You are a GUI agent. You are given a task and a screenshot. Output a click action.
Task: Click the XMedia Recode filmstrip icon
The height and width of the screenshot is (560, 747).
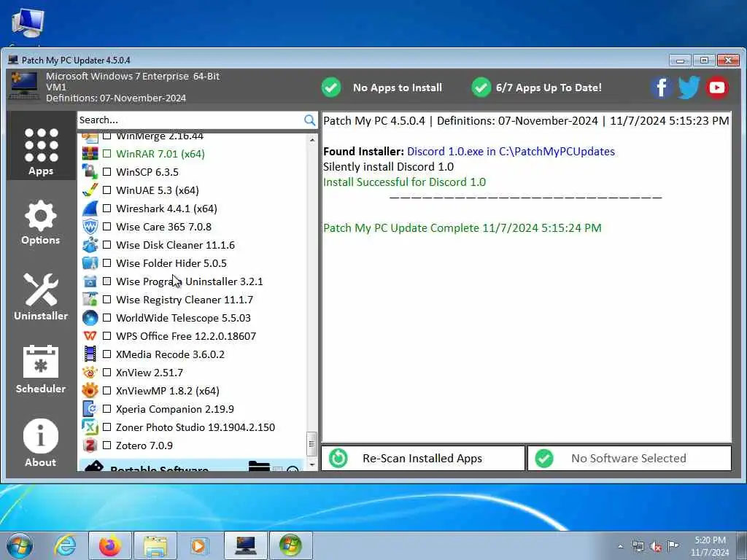click(x=90, y=354)
